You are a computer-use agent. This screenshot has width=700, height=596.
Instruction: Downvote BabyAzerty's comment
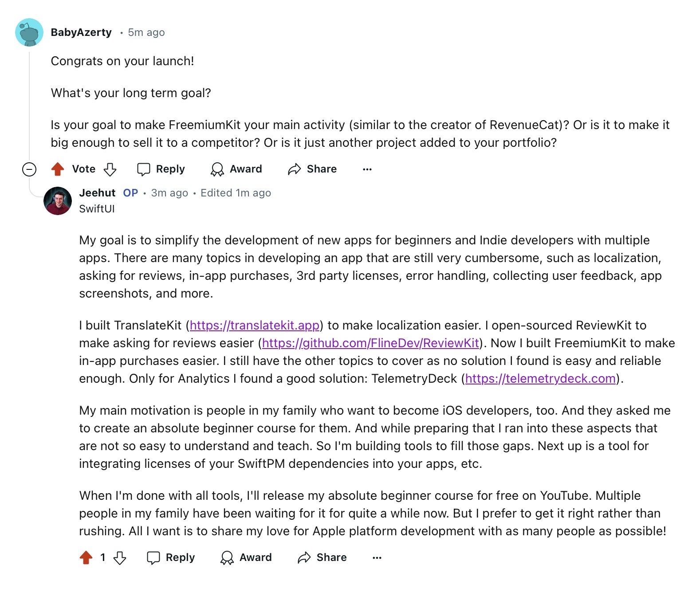(x=110, y=169)
